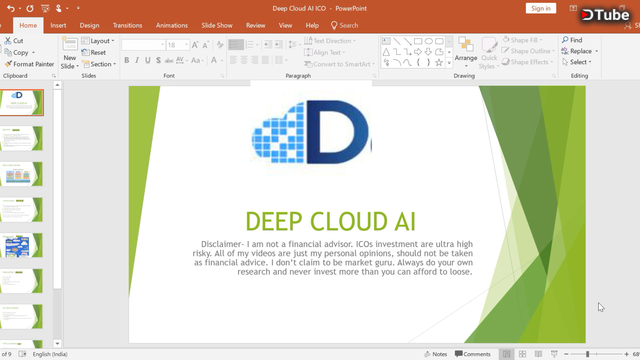Viewport: 640px width, 360px height.
Task: Activate the Format Painter
Action: click(x=29, y=64)
